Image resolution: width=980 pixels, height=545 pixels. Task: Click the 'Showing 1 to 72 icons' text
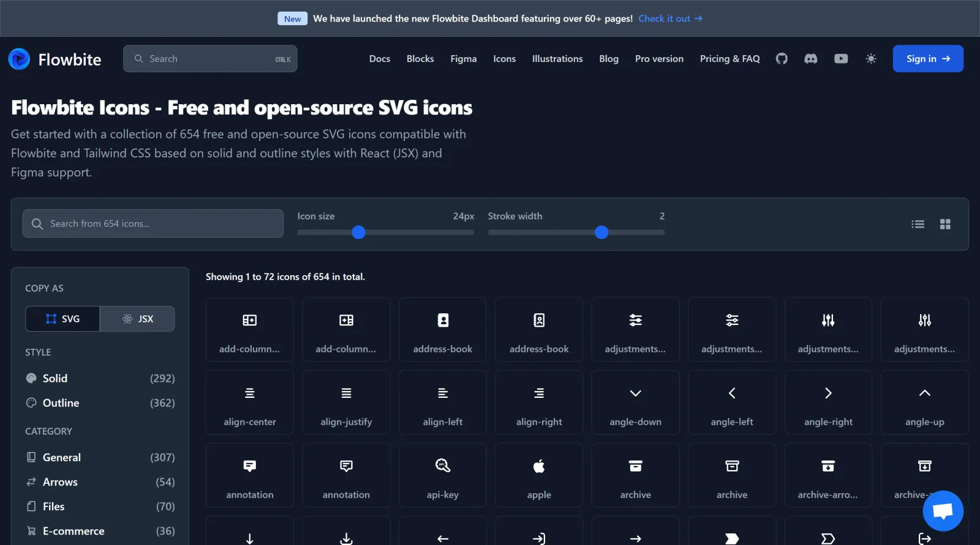(x=285, y=277)
